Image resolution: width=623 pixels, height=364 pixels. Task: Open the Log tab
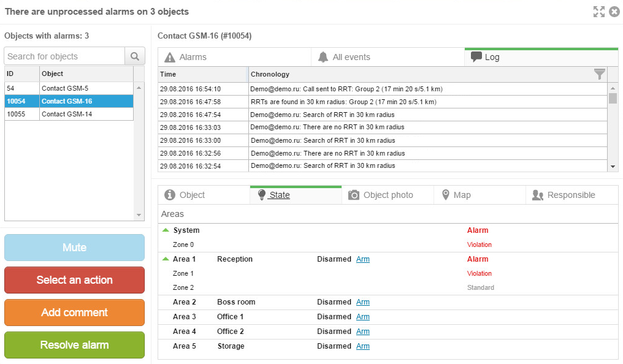pyautogui.click(x=541, y=57)
